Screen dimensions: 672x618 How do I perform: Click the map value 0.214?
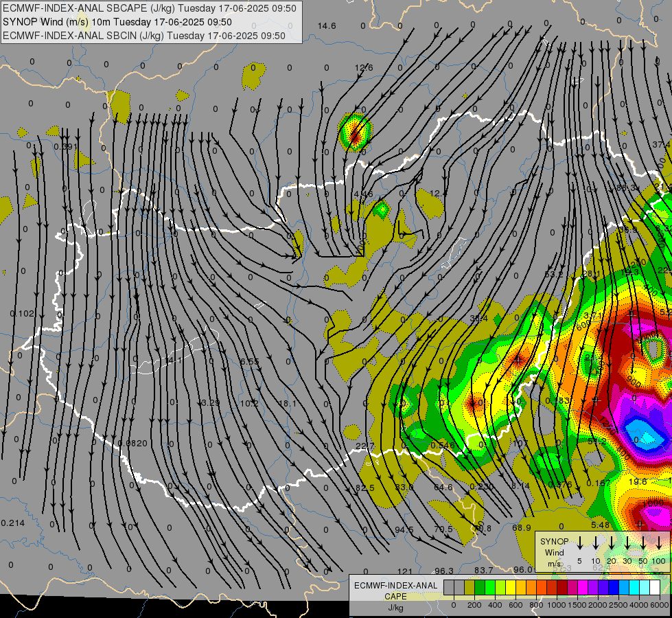click(x=13, y=523)
